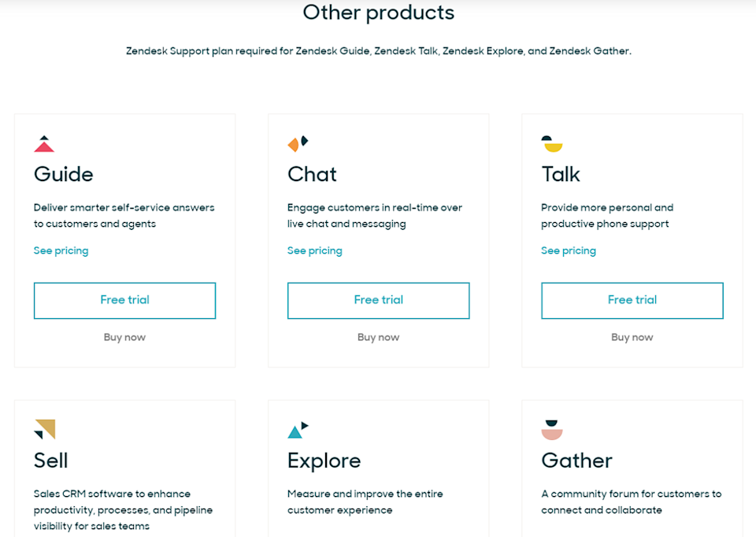
Task: Click the teal Explore product icon
Action: point(298,429)
